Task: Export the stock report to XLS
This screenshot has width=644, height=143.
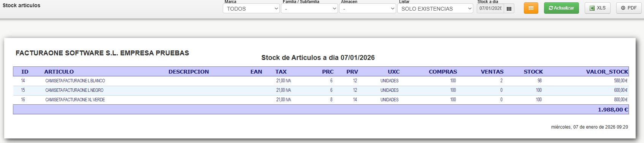Action: click(598, 8)
